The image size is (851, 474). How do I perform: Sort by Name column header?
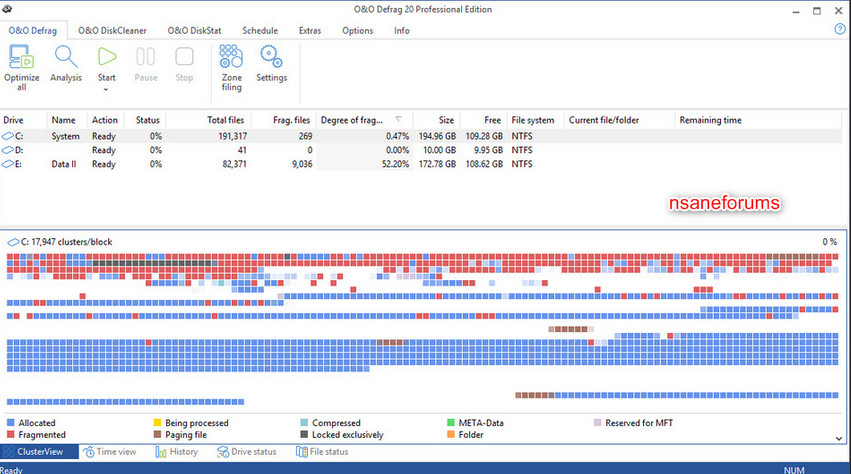[x=67, y=120]
